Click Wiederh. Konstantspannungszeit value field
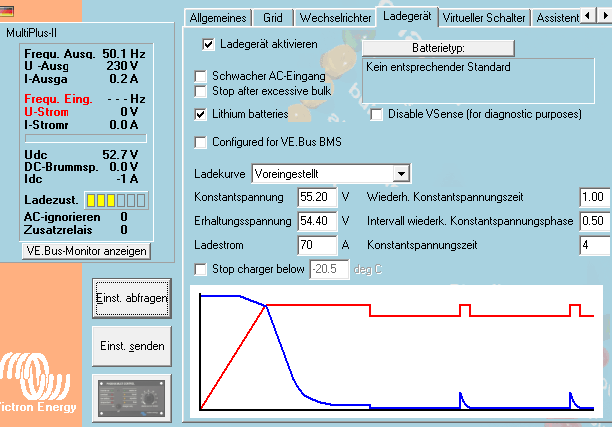The image size is (612, 427). pos(595,197)
